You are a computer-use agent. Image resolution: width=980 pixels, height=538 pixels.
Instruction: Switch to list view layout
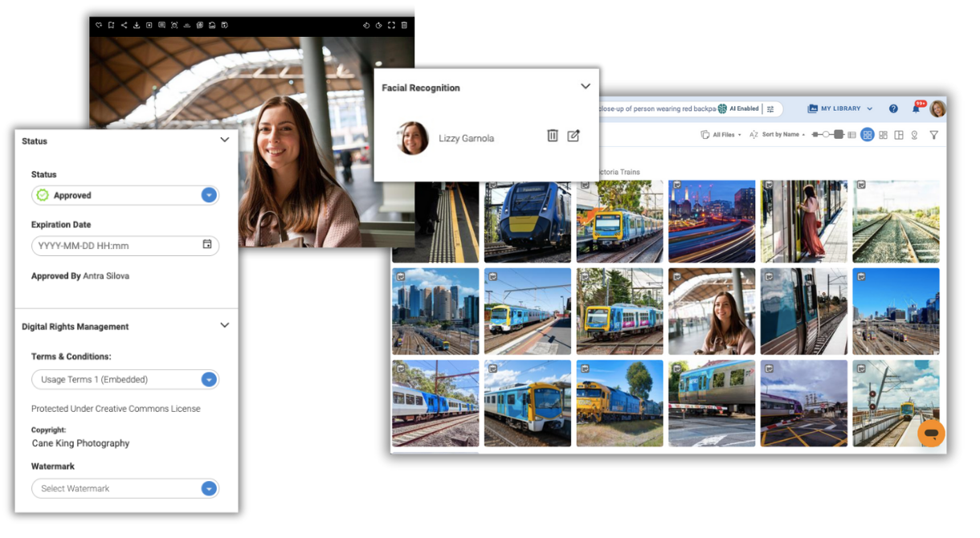click(851, 135)
